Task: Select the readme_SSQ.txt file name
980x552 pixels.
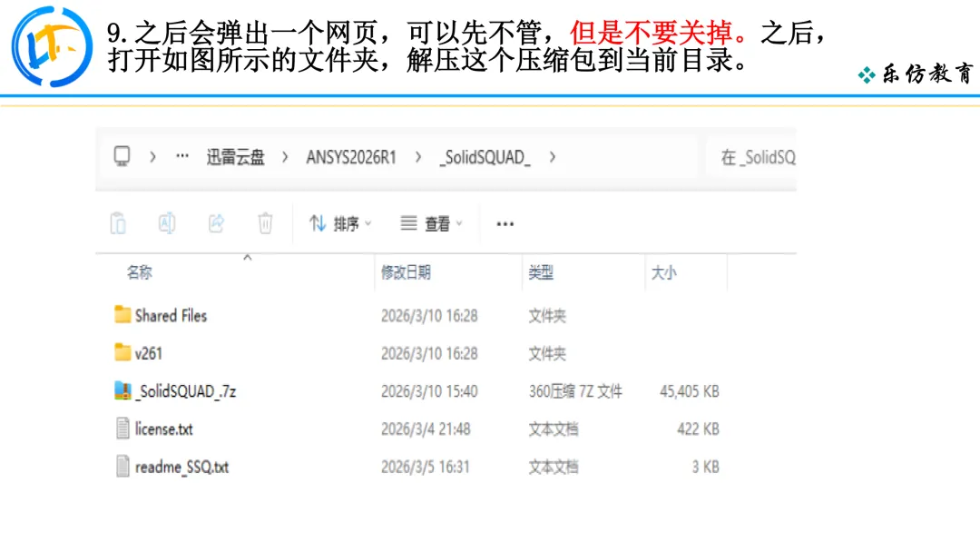Action: (x=181, y=468)
